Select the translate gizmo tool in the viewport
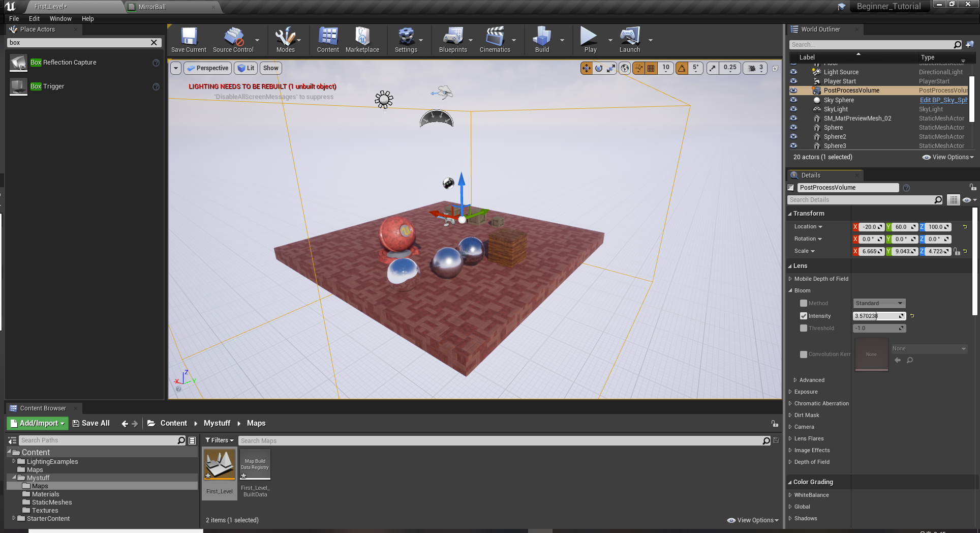Image resolution: width=980 pixels, height=533 pixels. 587,68
